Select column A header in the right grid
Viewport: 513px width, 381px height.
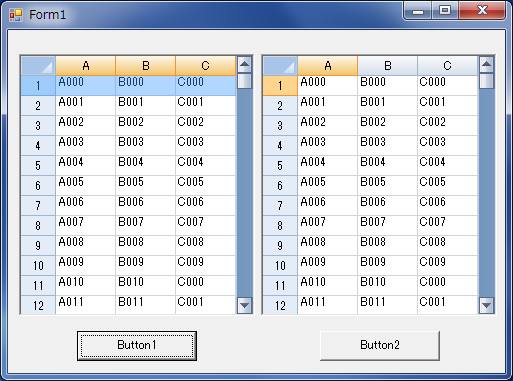coord(327,66)
